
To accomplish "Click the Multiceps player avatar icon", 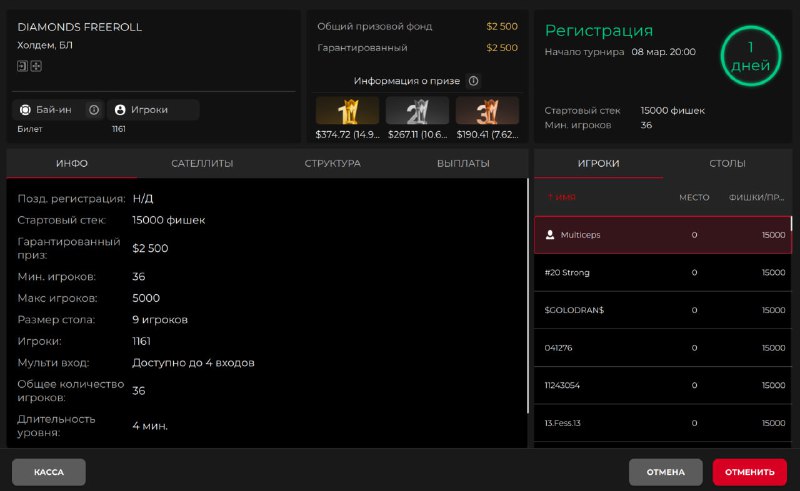I will click(550, 235).
